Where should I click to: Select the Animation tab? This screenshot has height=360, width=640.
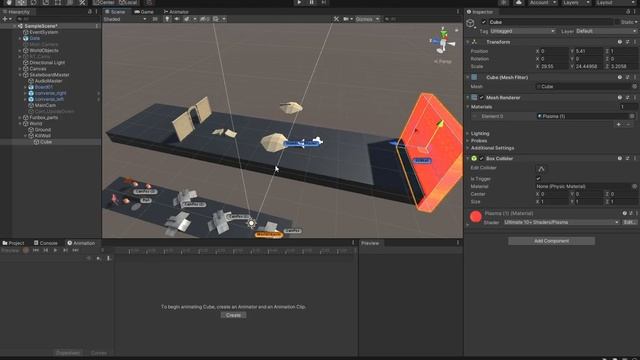click(81, 243)
